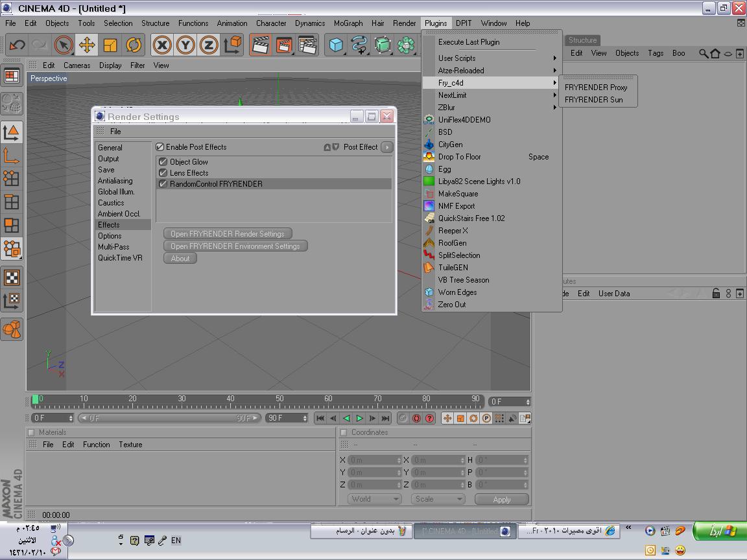The width and height of the screenshot is (747, 560).
Task: Switch to the Paint taskbar window
Action: point(362,531)
